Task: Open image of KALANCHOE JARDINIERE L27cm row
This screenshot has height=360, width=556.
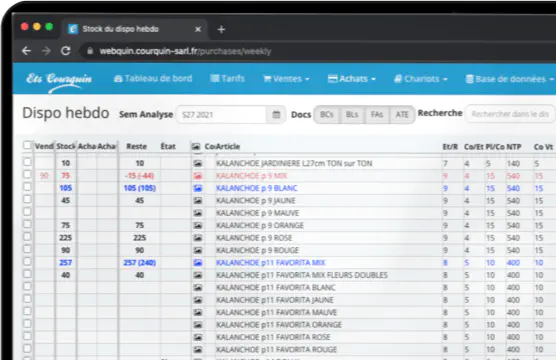Action: tap(198, 164)
